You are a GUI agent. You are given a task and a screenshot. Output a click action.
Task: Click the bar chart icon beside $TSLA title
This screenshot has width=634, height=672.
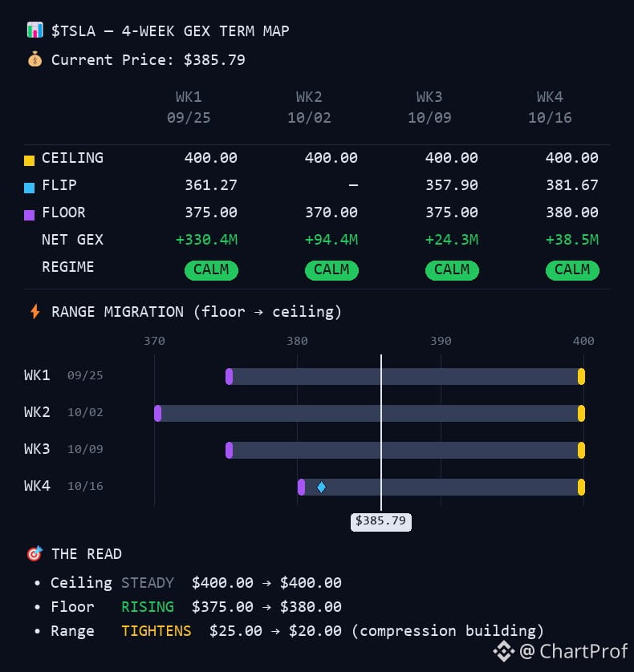35,30
